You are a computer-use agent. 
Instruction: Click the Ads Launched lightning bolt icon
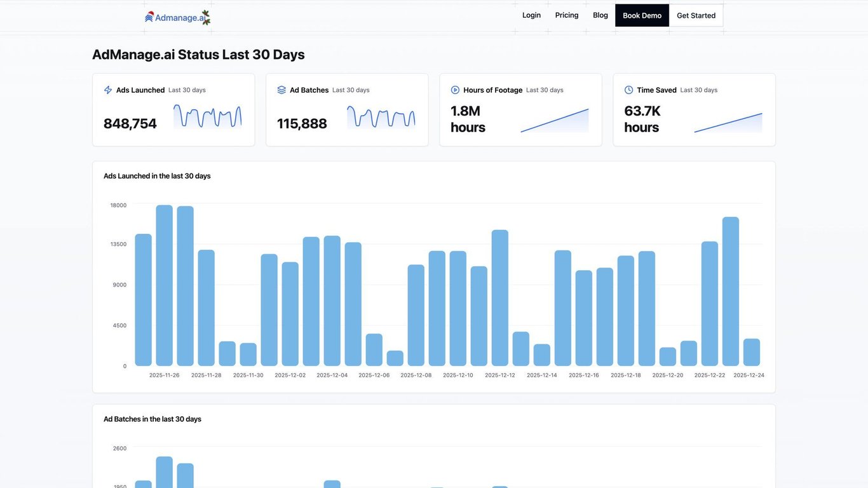[108, 90]
